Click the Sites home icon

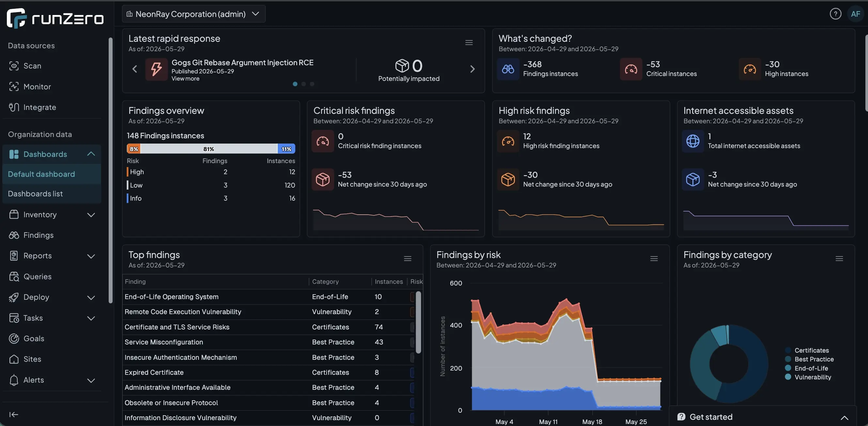coord(14,359)
